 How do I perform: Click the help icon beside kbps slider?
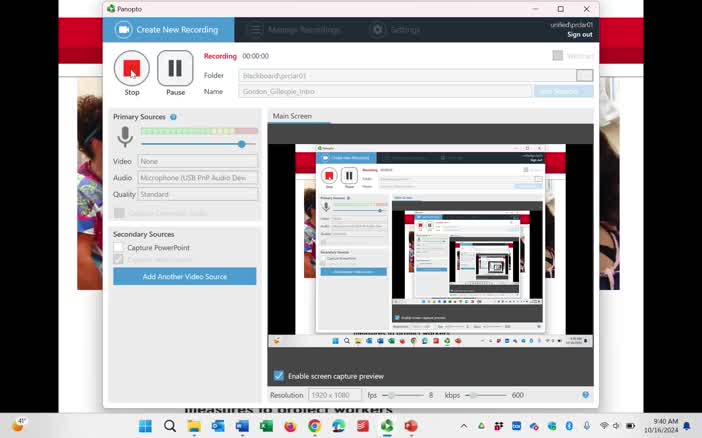coord(586,395)
